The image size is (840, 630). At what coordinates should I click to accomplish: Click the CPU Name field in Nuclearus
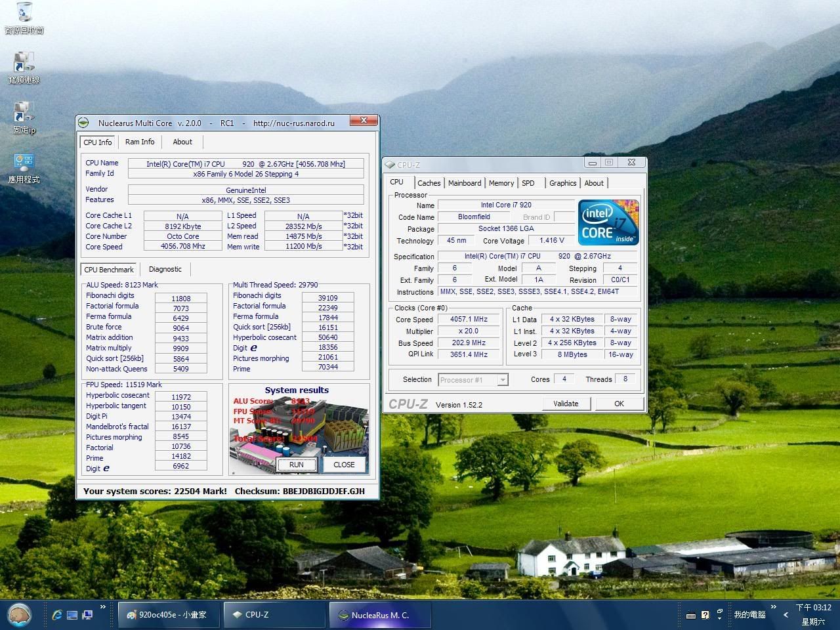point(245,164)
